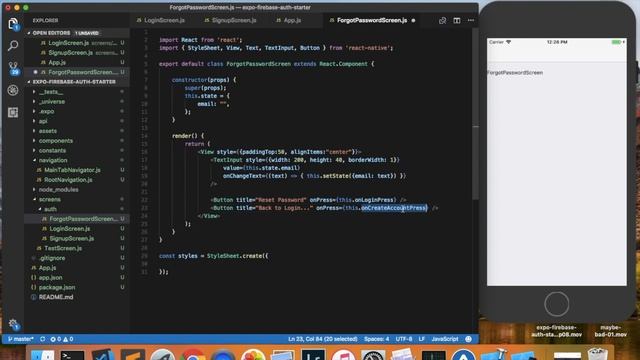This screenshot has width=640, height=360.
Task: Open MainTabNavigator.js file
Action: tap(77, 170)
